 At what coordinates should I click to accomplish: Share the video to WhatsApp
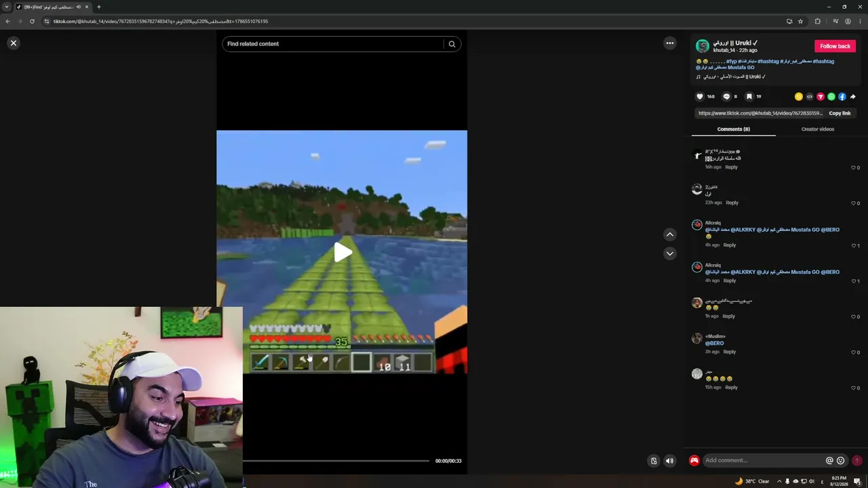pos(831,96)
